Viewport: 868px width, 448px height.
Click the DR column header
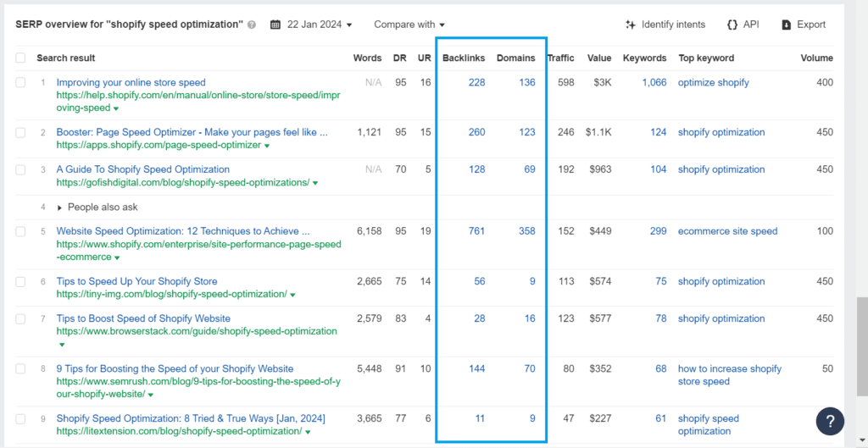[x=400, y=58]
